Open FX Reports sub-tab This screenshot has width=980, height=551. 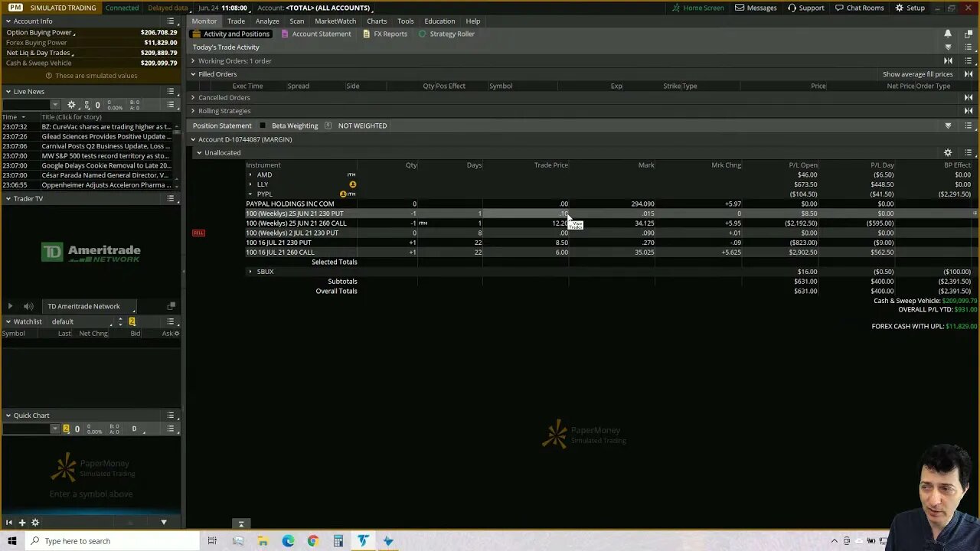click(x=385, y=34)
